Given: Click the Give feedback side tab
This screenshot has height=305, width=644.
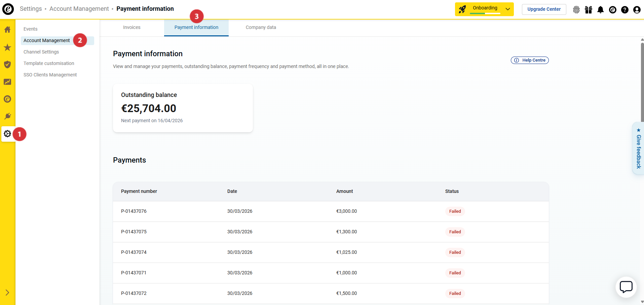Looking at the screenshot, I should [638, 148].
